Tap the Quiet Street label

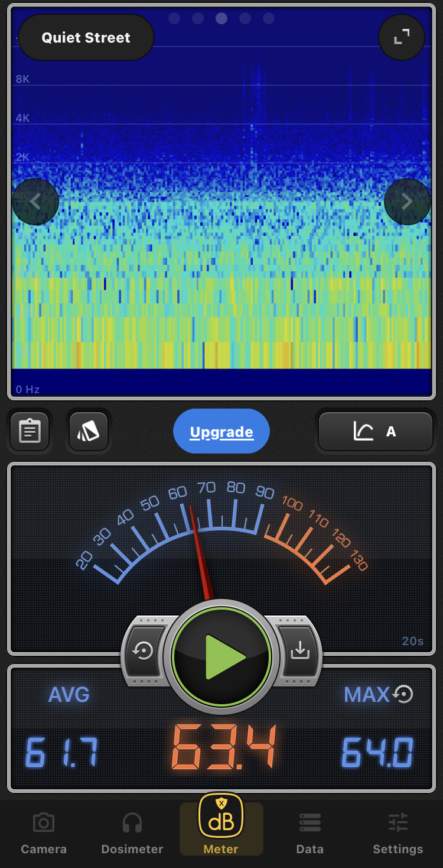coord(86,38)
